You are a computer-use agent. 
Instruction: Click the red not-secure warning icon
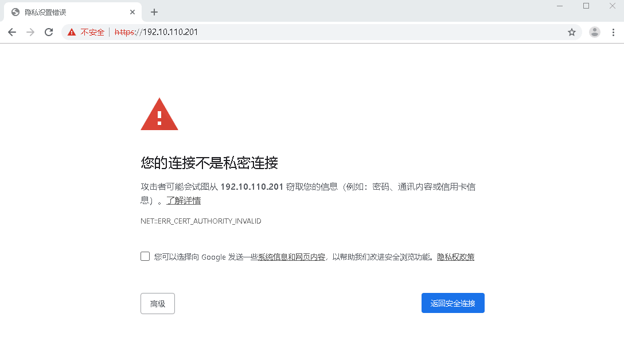pyautogui.click(x=72, y=32)
